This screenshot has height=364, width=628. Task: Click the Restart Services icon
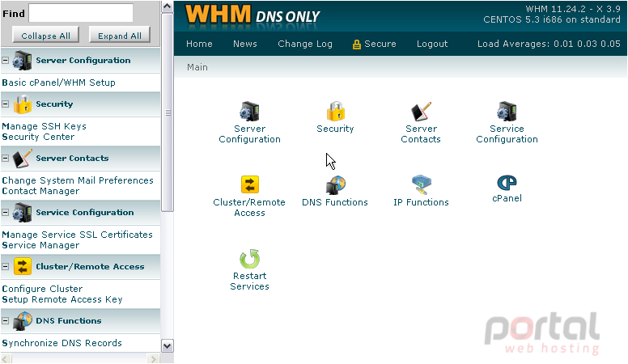click(x=249, y=259)
